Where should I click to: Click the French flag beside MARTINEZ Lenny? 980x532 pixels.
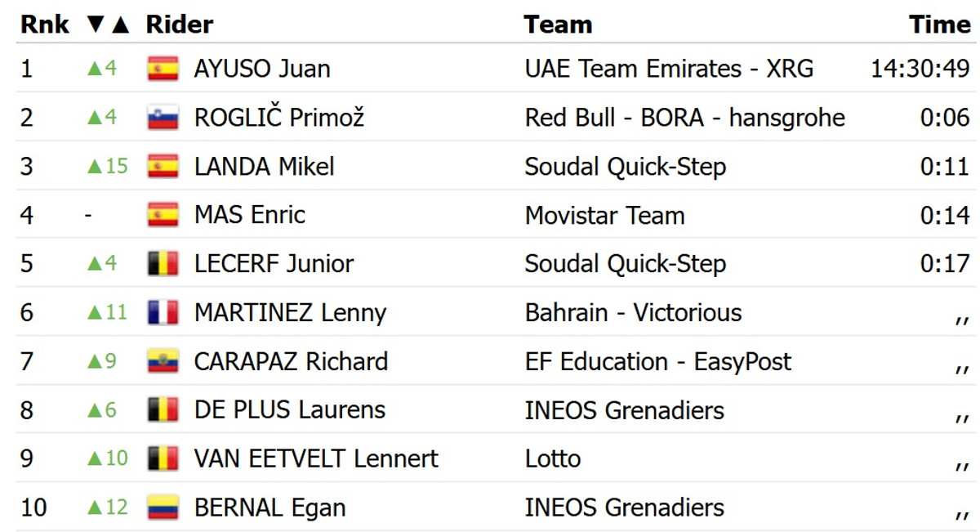click(163, 313)
